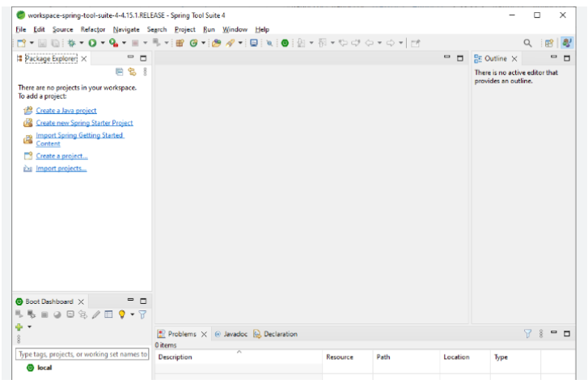Click the Open Type folder icon
The image size is (588, 388).
click(x=217, y=43)
